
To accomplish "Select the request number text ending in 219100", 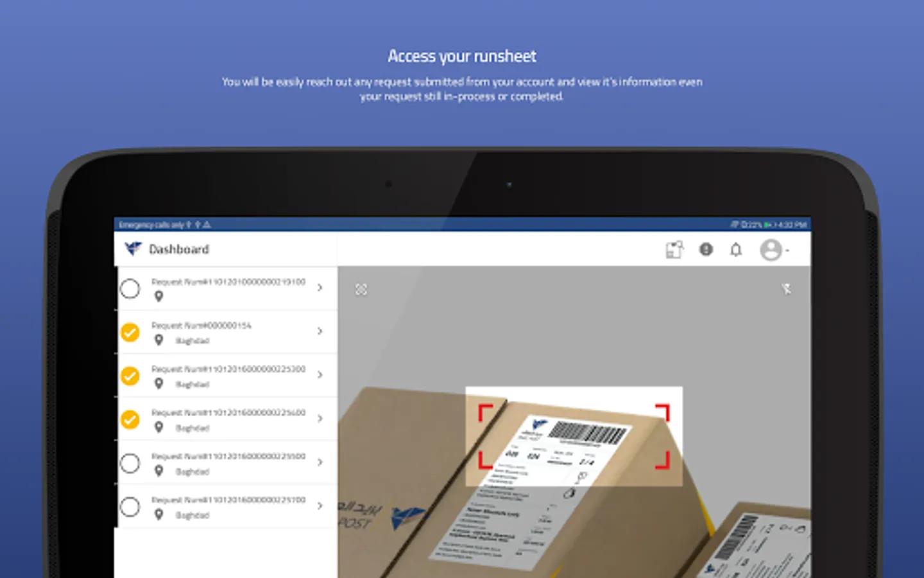I will 228,282.
